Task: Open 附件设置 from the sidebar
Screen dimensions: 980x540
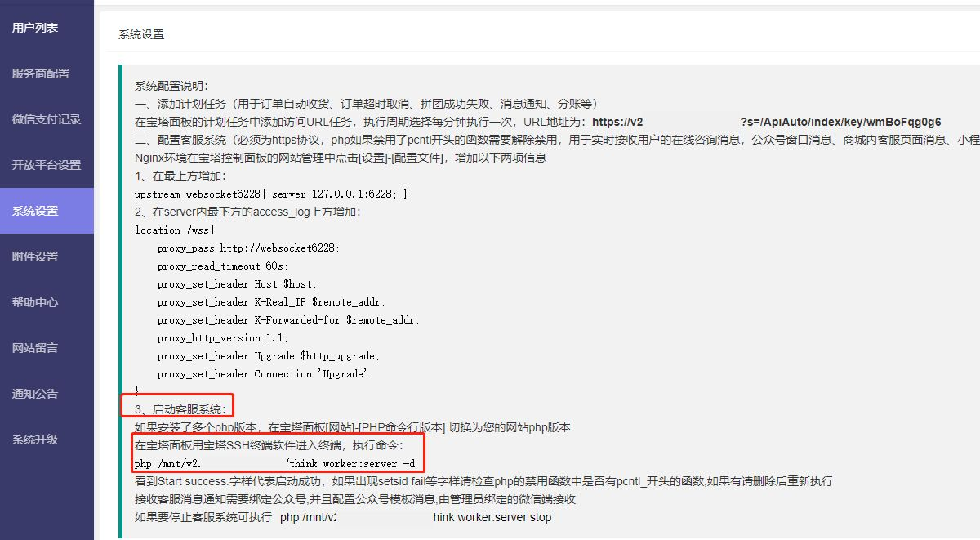Action: pos(35,257)
